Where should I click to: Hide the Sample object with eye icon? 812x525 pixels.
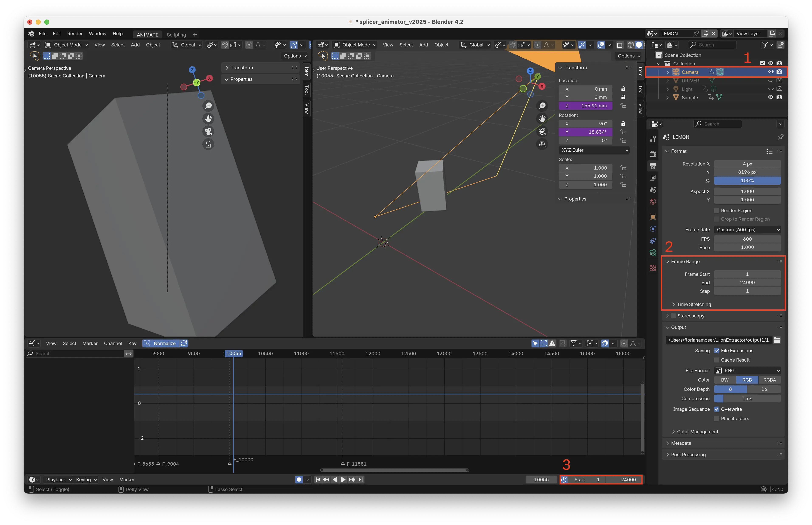pos(770,97)
